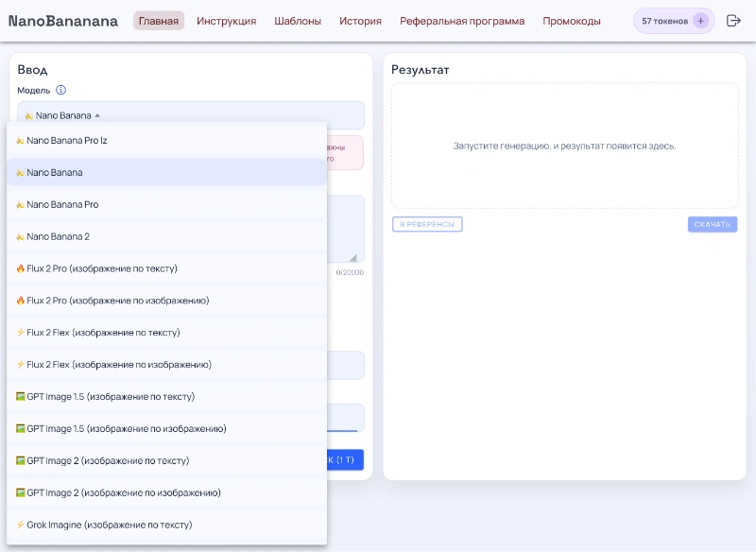Select Nano Banana Pro model option
The image size is (756, 552).
pos(167,204)
